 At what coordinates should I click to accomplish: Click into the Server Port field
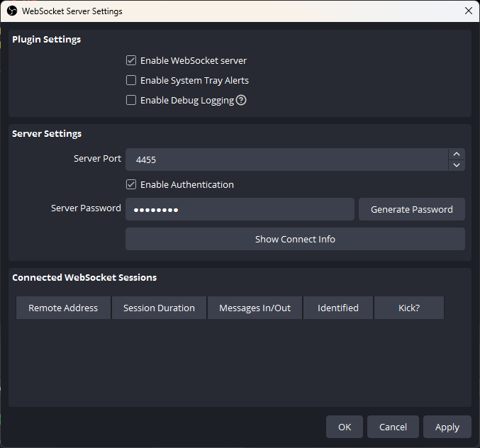(x=287, y=159)
